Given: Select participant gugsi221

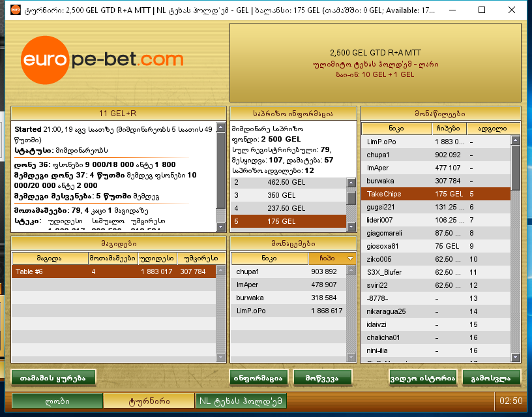Looking at the screenshot, I should click(436, 207).
